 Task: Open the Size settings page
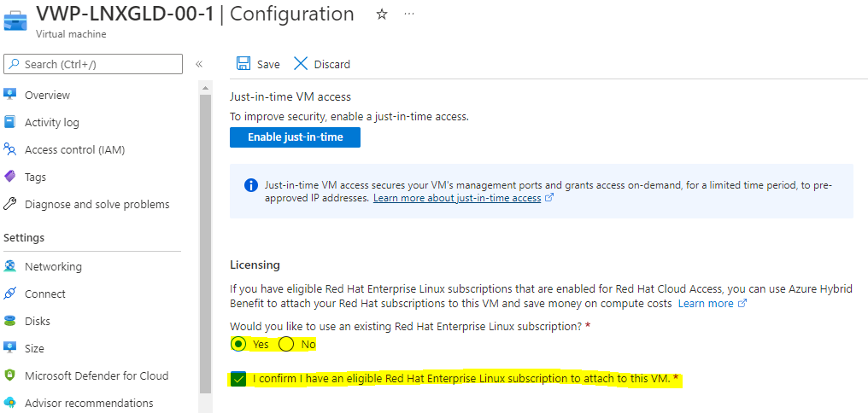(34, 348)
